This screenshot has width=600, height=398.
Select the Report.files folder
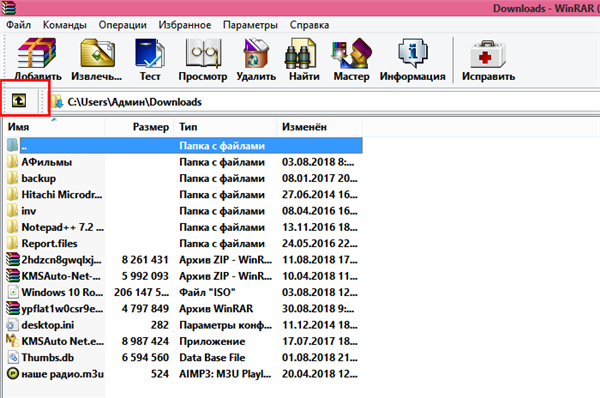(49, 243)
